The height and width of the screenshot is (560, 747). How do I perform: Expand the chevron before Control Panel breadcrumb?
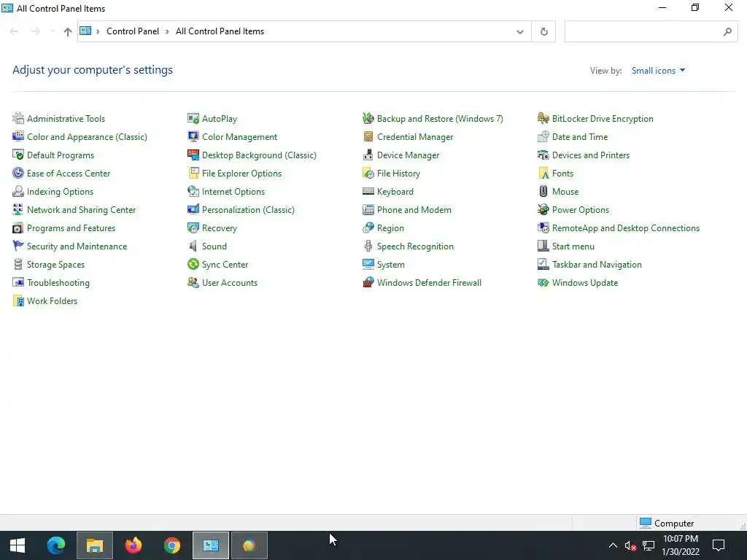click(98, 31)
